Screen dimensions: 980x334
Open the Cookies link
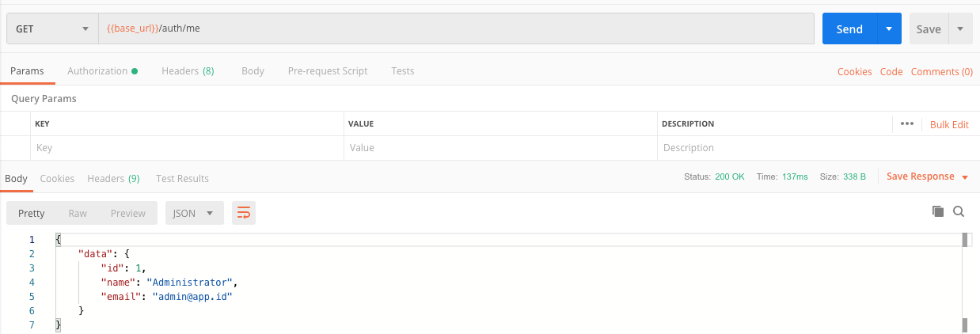point(855,71)
